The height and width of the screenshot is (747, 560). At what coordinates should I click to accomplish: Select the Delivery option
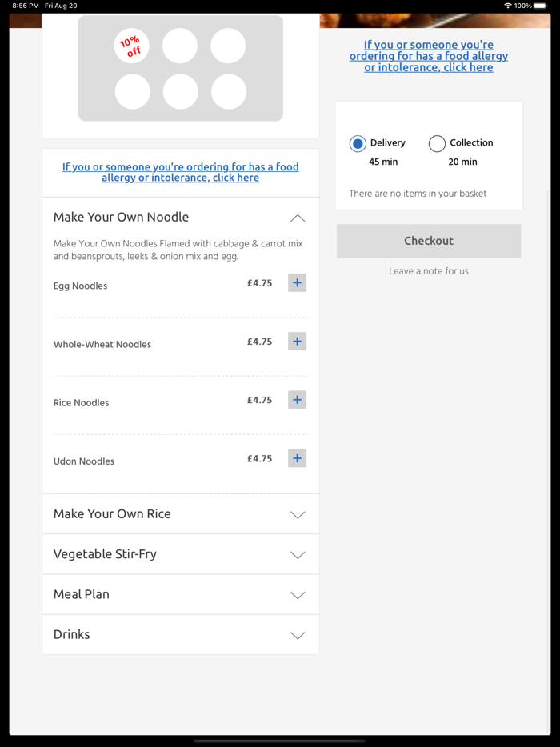tap(358, 143)
